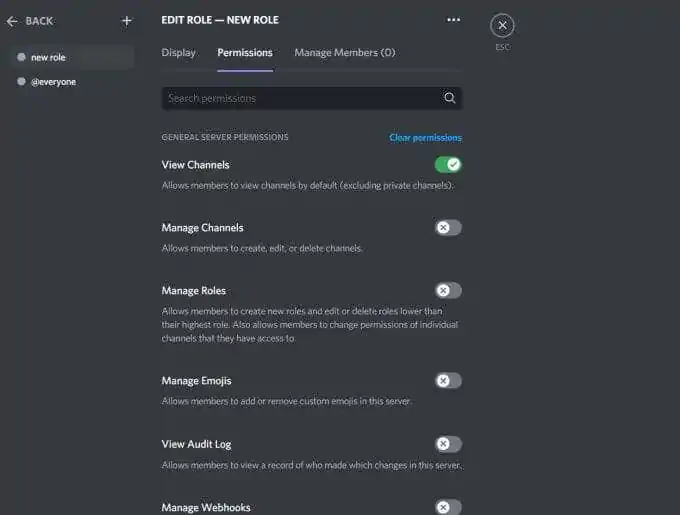680x515 pixels.
Task: Click the 'GENERAL SERVER PERMISSIONS' section label
Action: [x=225, y=137]
